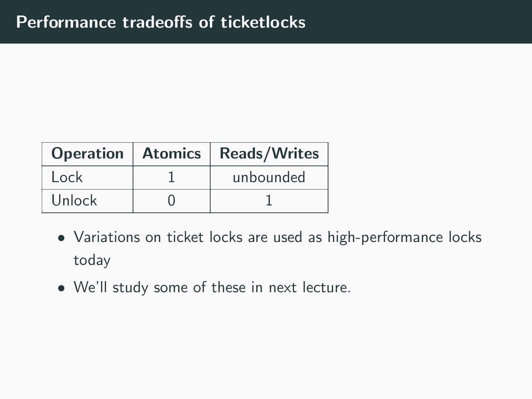Click the "Reads/Writes" column header
The height and width of the screenshot is (399, 532).
click(269, 154)
